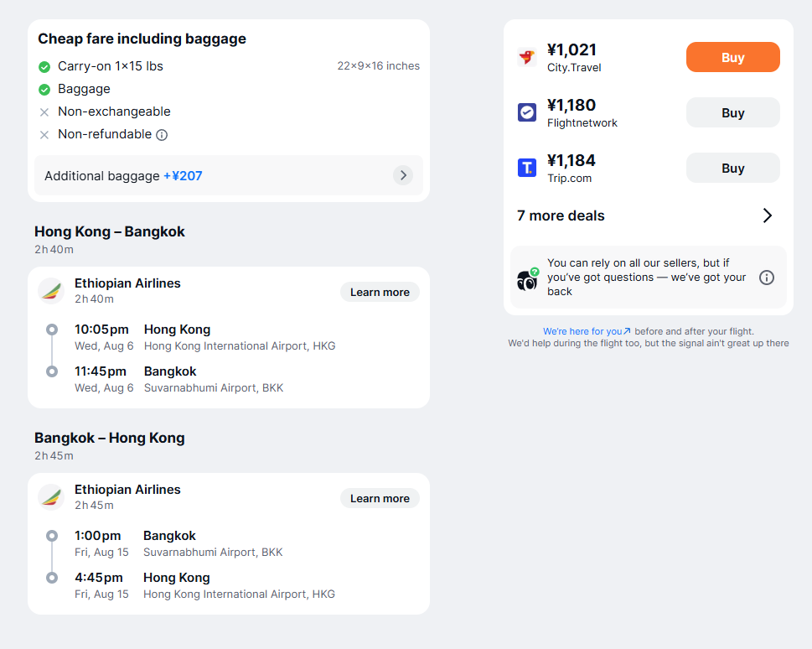Buy the ¥1,184 Trip.com ticket
This screenshot has height=649, width=812.
coord(732,168)
